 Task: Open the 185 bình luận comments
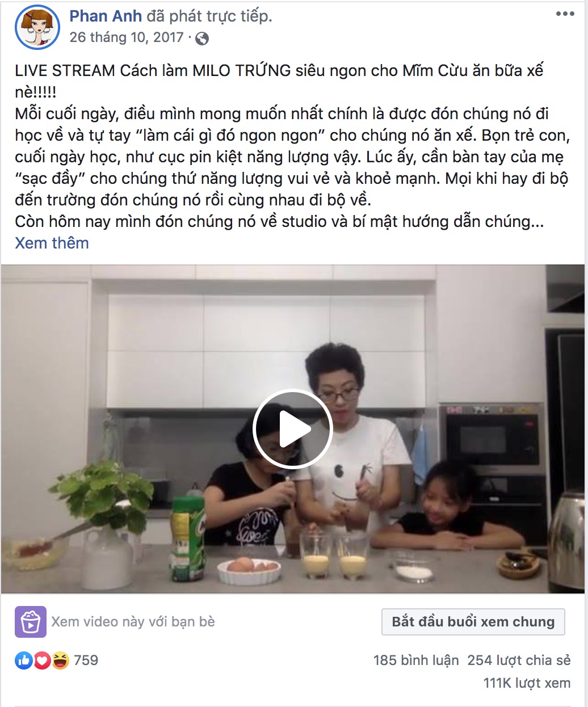coord(416,660)
